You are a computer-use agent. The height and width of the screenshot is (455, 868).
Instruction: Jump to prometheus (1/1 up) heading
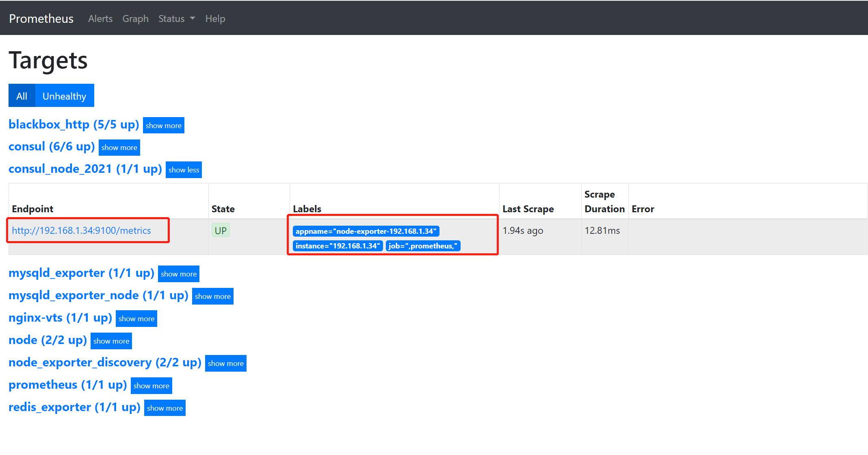coord(68,385)
